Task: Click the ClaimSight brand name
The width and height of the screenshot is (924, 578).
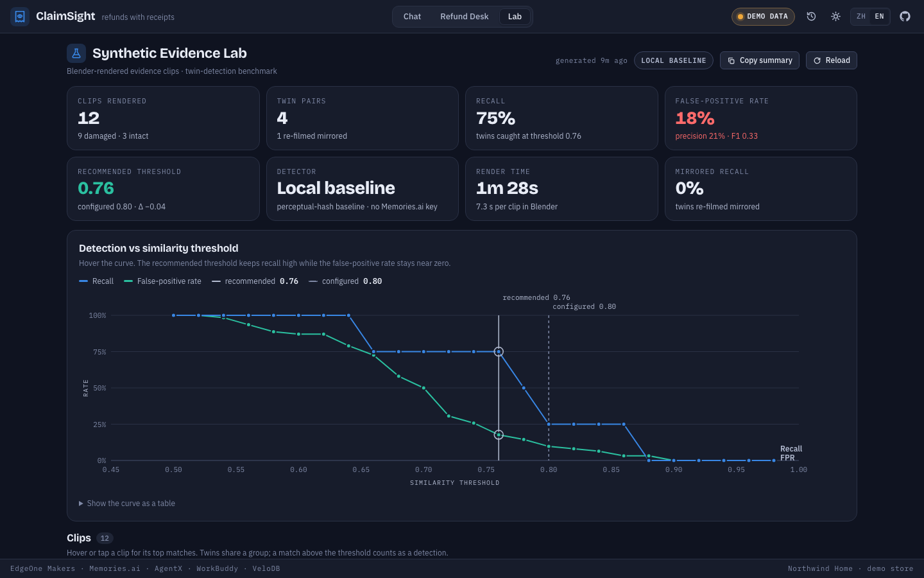Action: click(65, 16)
